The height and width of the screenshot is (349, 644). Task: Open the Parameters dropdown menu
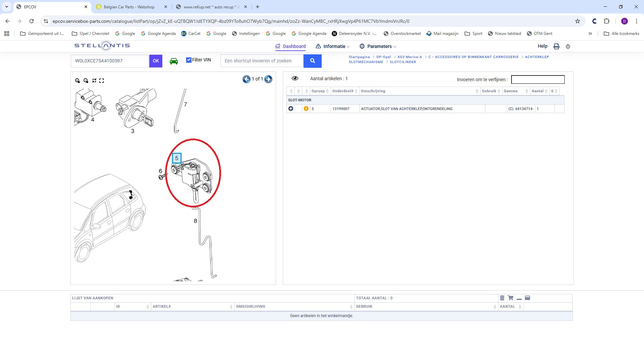click(x=378, y=46)
